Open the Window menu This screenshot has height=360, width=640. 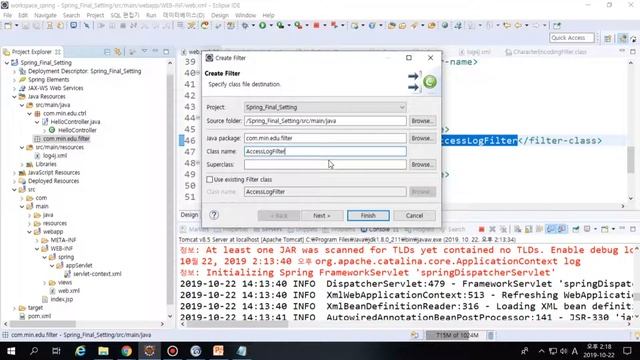coord(245,15)
